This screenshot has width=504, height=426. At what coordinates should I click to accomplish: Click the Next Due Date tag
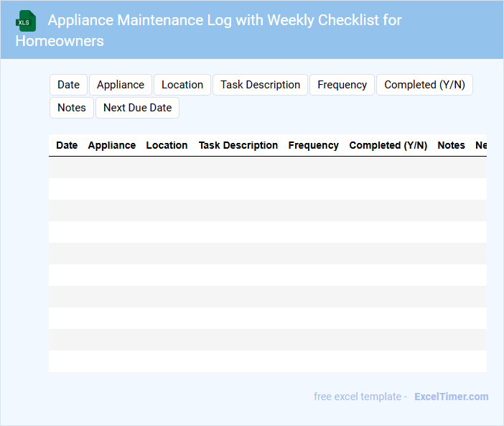pyautogui.click(x=137, y=108)
